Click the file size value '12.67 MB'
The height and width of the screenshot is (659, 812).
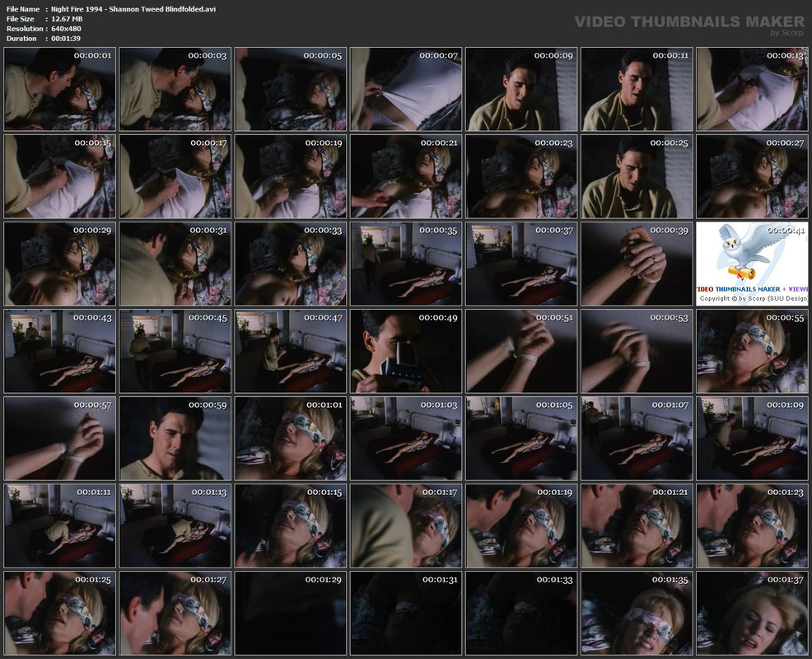(67, 19)
